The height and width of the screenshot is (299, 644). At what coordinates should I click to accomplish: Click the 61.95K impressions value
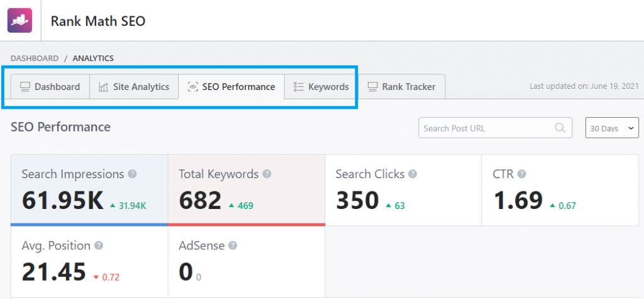coord(63,201)
